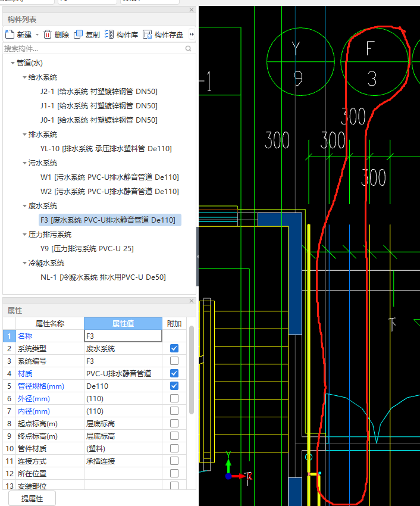Click the 管径规格 value De110
The width and height of the screenshot is (420, 506).
pos(123,386)
